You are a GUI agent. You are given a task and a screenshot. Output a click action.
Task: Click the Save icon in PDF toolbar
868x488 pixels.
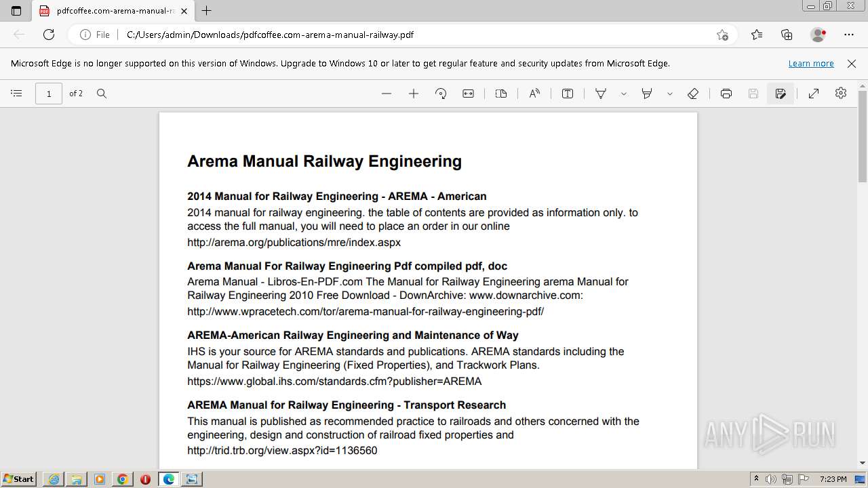(x=753, y=94)
